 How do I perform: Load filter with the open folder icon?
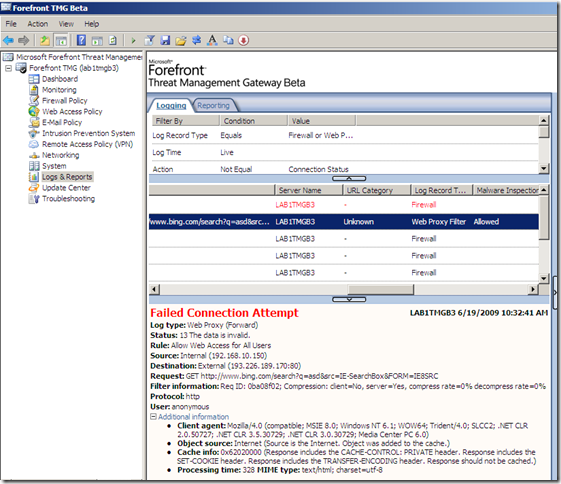[181, 40]
